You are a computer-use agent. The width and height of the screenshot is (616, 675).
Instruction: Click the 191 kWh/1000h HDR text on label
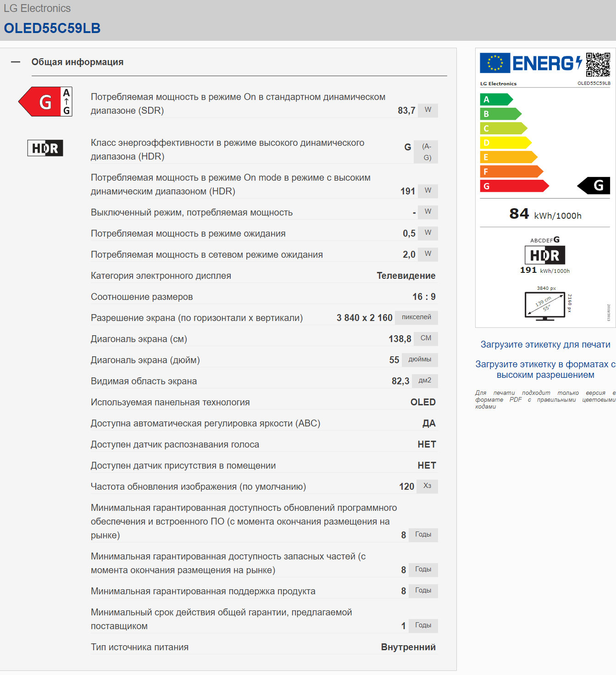[545, 271]
